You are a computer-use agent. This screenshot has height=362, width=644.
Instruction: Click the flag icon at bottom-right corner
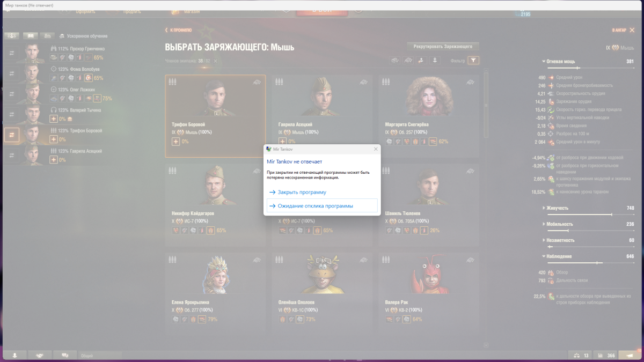click(x=629, y=356)
